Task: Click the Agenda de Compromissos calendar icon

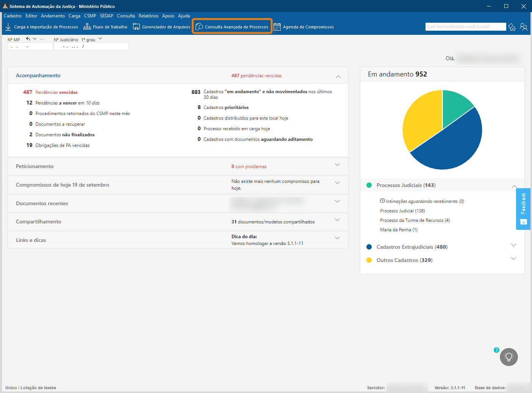Action: 277,27
